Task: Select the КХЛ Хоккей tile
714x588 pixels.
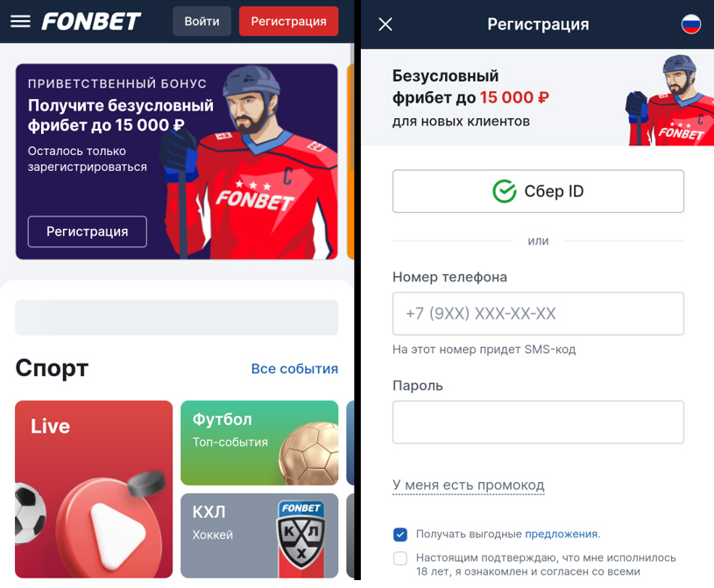Action: point(259,535)
